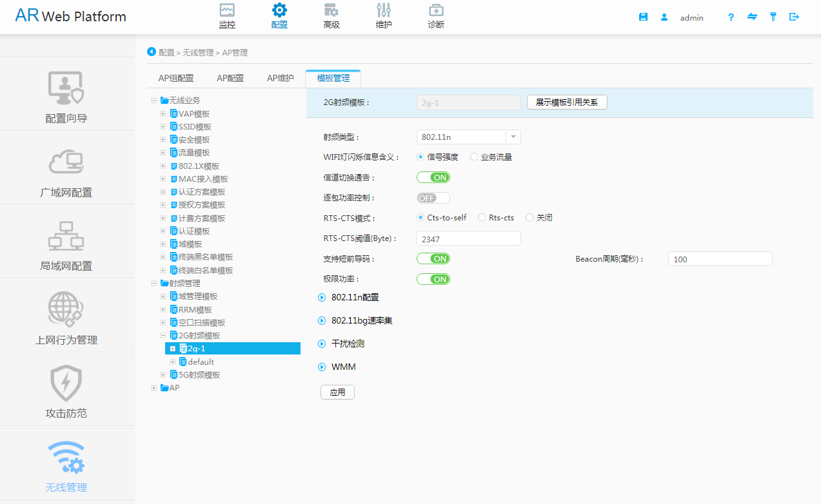Open MAC接入模板 tree entry
The height and width of the screenshot is (504, 821).
pyautogui.click(x=203, y=179)
